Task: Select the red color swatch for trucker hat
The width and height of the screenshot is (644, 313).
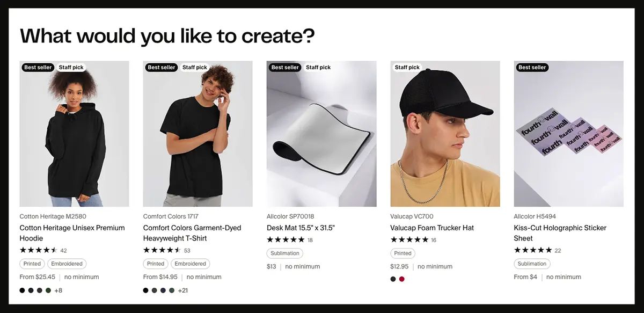Action: [x=401, y=279]
